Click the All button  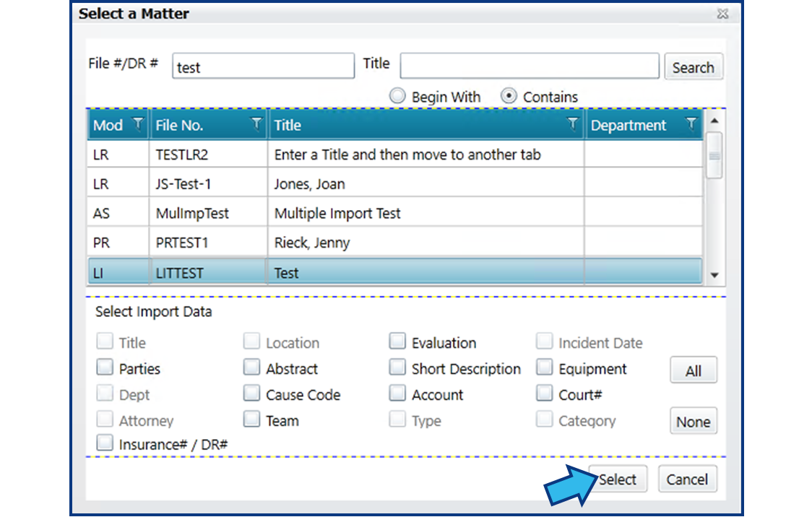[694, 370]
